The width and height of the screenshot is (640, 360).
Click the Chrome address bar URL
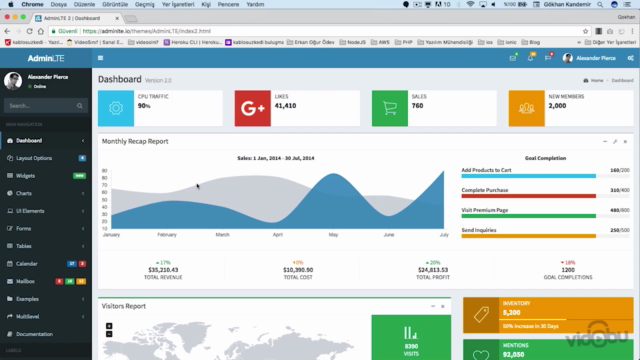tap(147, 31)
